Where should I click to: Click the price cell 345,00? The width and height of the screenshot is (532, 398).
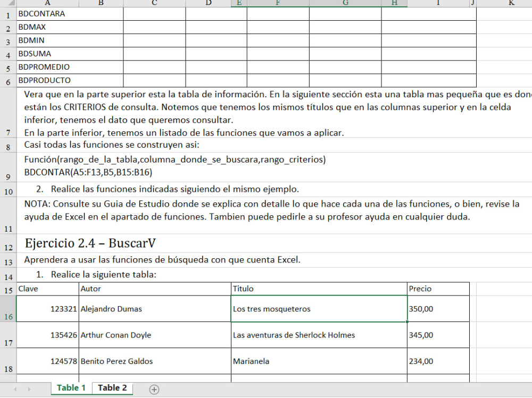(x=438, y=335)
